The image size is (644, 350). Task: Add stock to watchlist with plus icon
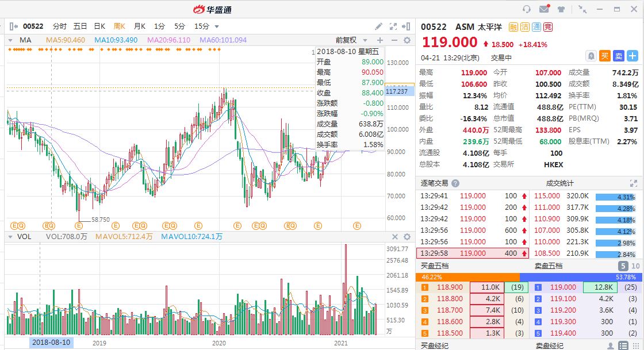(x=632, y=56)
